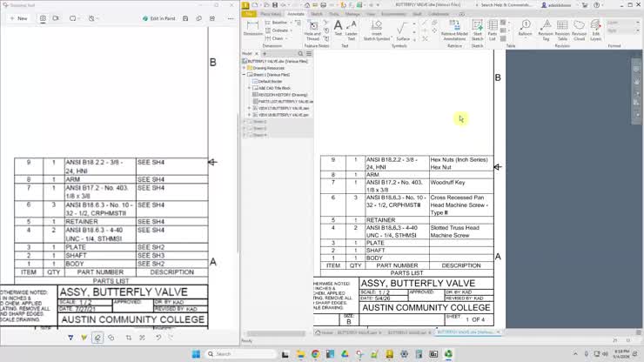The width and height of the screenshot is (644, 362).
Task: Draw a Revision Cloud
Action: (579, 30)
